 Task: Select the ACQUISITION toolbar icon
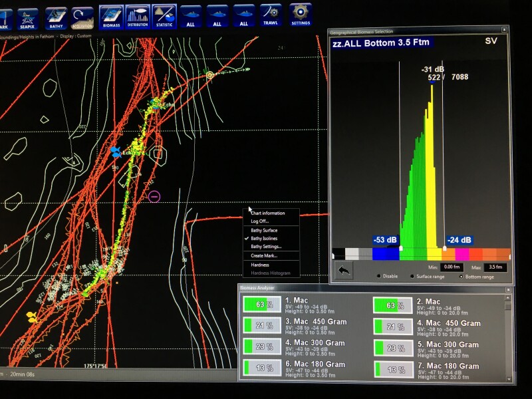tap(82, 15)
